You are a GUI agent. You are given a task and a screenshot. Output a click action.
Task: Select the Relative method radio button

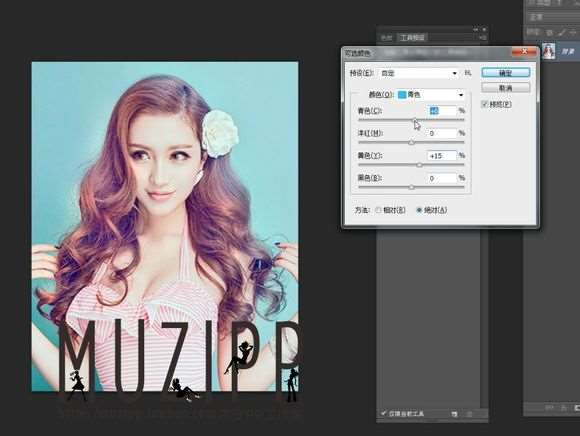coord(378,210)
